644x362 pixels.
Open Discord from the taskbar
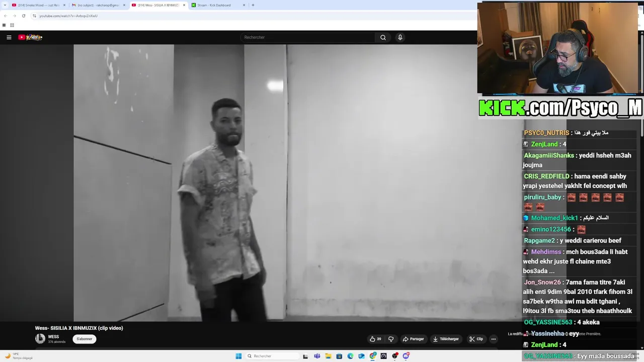coord(406,356)
